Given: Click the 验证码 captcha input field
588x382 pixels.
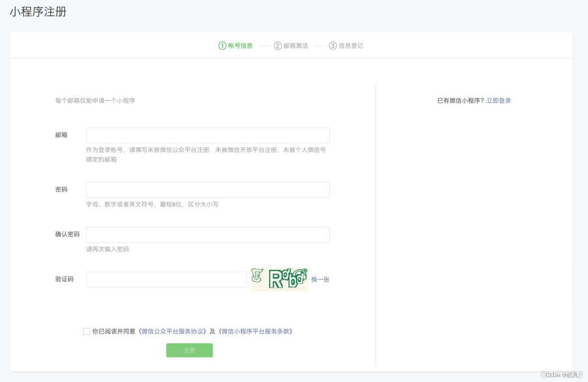Looking at the screenshot, I should tap(166, 279).
